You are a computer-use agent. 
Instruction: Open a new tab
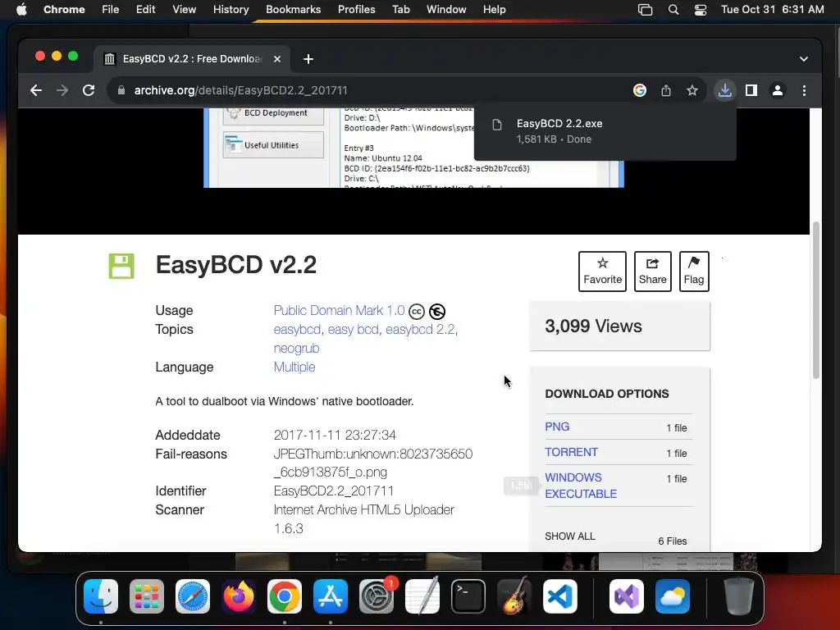pos(308,59)
